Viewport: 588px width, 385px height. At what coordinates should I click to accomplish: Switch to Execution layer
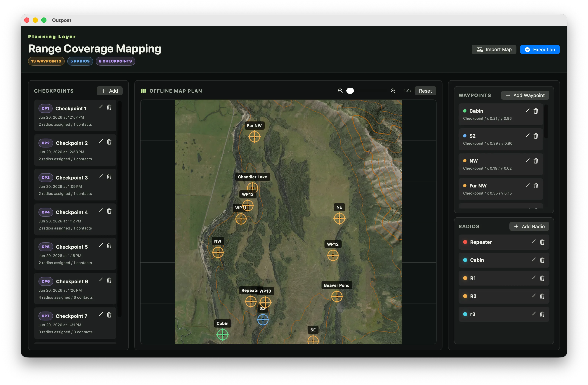(540, 49)
